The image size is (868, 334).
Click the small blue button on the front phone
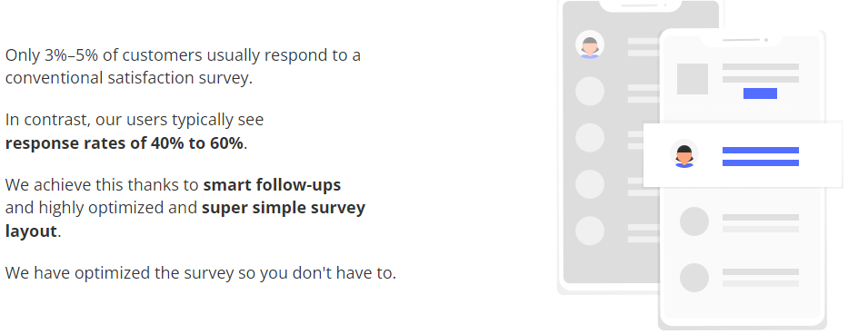pos(760,93)
